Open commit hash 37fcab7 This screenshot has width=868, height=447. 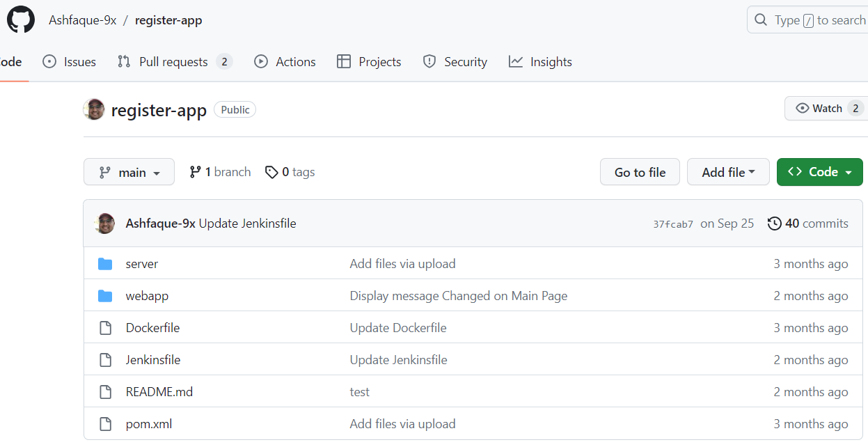pyautogui.click(x=673, y=224)
